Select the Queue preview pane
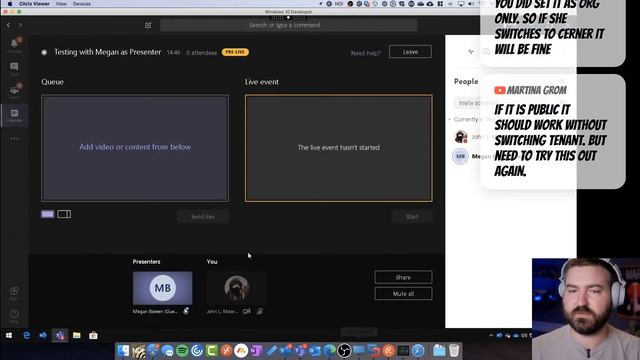Screen dimensions: 640x360 (x=135, y=148)
